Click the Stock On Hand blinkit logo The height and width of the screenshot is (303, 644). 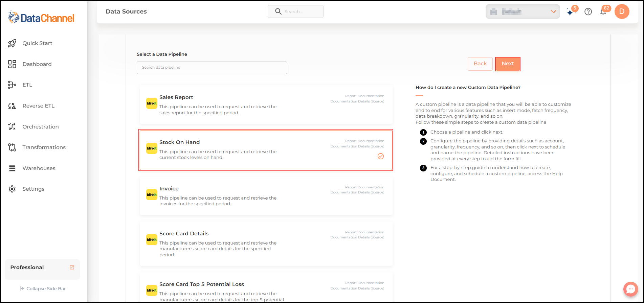(152, 148)
